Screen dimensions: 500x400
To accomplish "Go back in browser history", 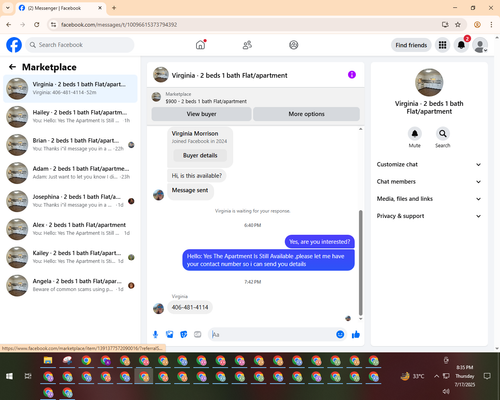I will tap(9, 24).
